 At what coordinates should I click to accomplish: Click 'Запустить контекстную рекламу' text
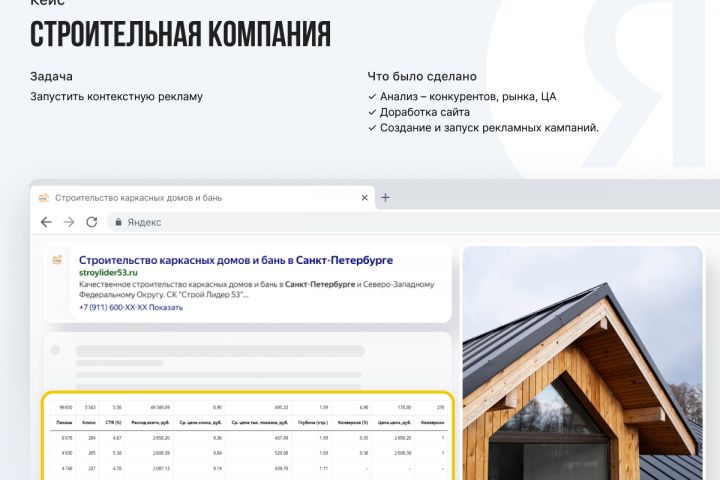(x=116, y=96)
